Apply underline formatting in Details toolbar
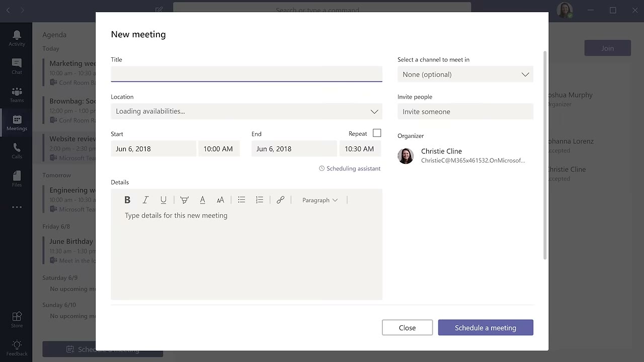Screen dimensions: 644x362 tap(164, 200)
